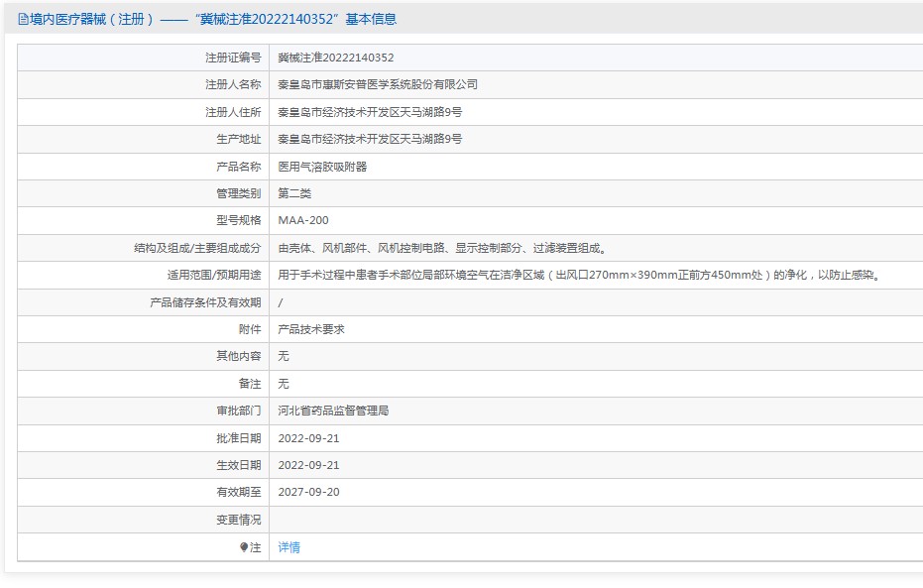Click the 产品名称 label
Screen dimensions: 923x588
coord(238,167)
